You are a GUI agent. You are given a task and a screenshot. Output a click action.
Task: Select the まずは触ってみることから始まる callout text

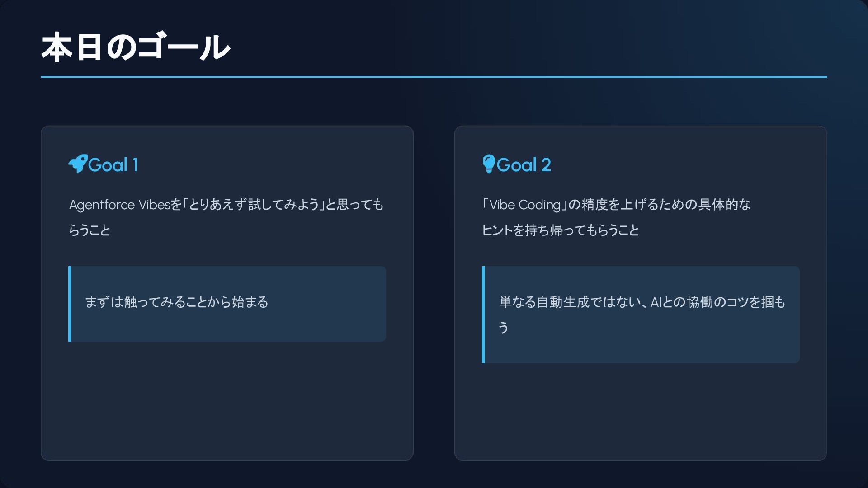(176, 302)
